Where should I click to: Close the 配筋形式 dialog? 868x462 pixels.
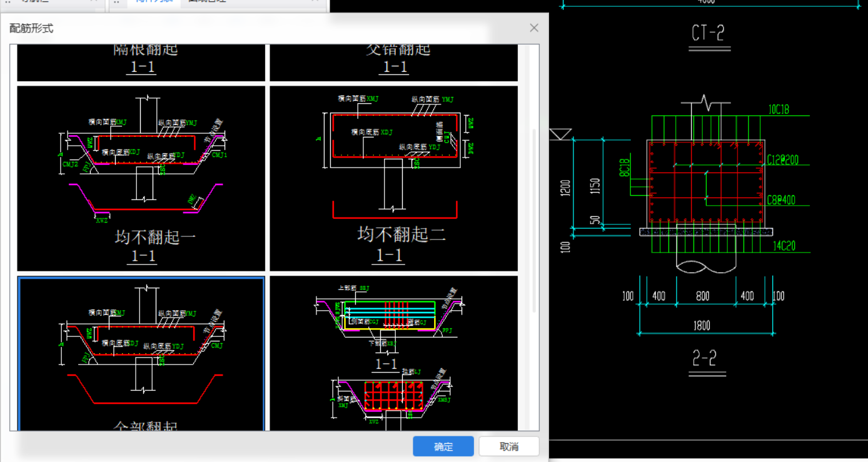tap(534, 28)
